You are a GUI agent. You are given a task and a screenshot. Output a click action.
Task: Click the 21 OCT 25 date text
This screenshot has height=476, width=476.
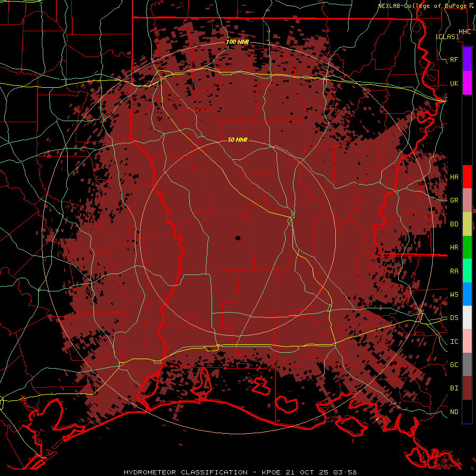click(307, 472)
